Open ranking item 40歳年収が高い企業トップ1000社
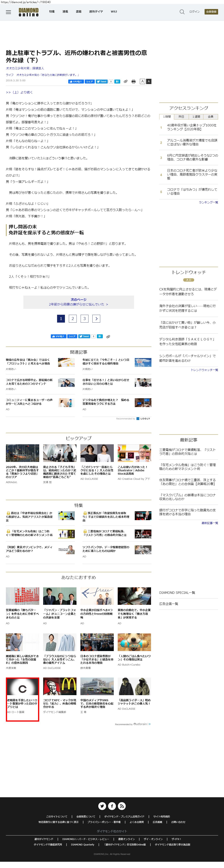Screen dimensions: 224x868 tap(192, 127)
